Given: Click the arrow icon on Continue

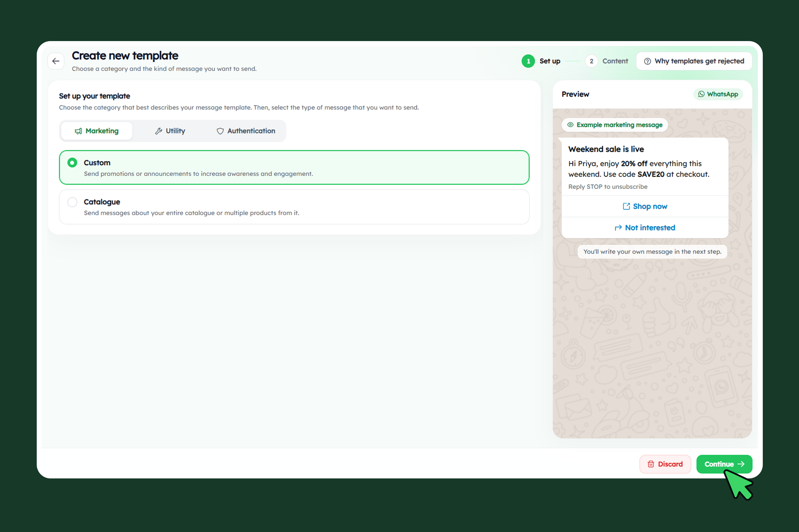Looking at the screenshot, I should pyautogui.click(x=741, y=464).
